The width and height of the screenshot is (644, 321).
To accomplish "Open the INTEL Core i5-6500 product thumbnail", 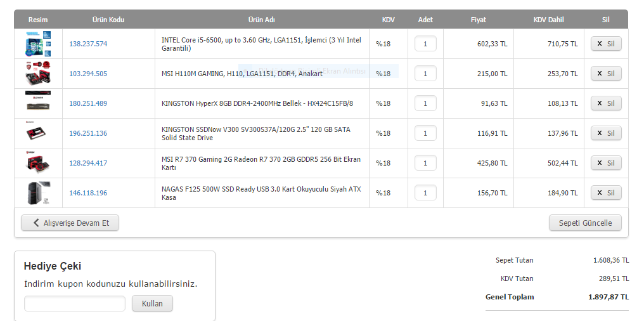I will coord(38,44).
